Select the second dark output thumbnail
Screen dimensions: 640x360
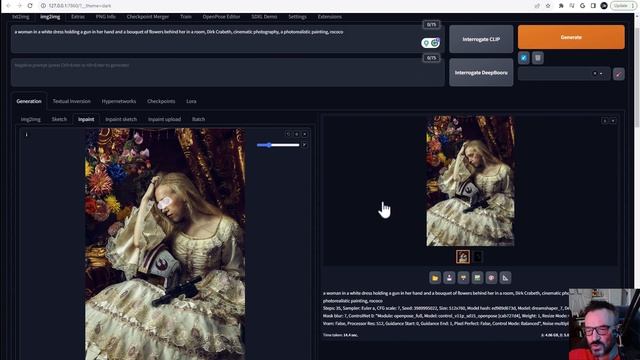click(x=478, y=257)
